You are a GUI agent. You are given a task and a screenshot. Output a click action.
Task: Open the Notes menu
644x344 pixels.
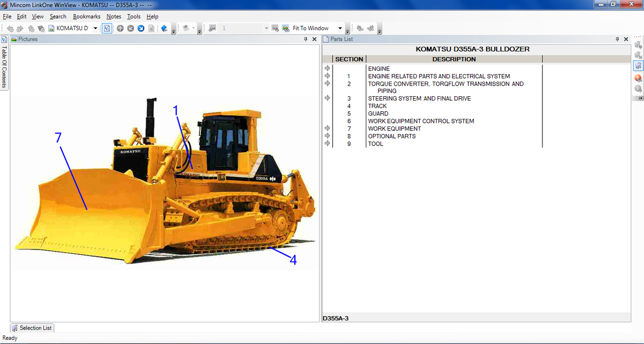pyautogui.click(x=114, y=17)
